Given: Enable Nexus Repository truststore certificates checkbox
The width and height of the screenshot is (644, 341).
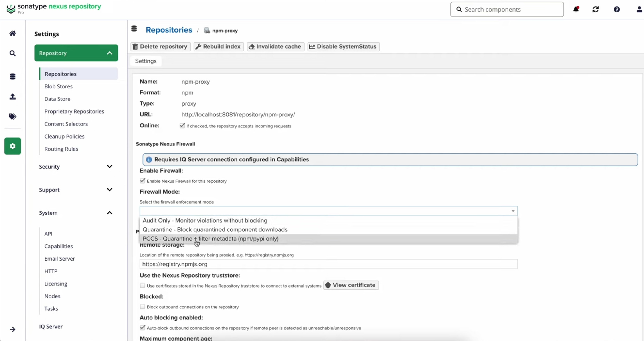Looking at the screenshot, I should coord(142,286).
